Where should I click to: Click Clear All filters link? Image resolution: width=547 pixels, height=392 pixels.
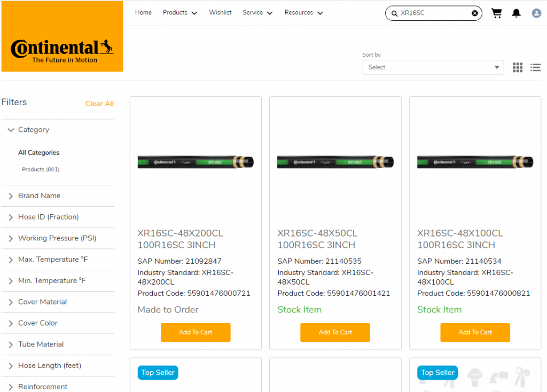click(99, 104)
